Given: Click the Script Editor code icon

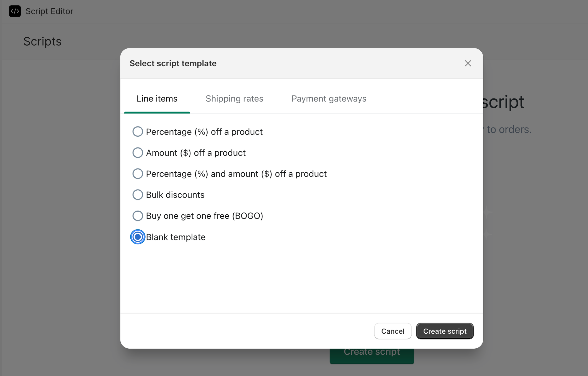Looking at the screenshot, I should pos(15,11).
